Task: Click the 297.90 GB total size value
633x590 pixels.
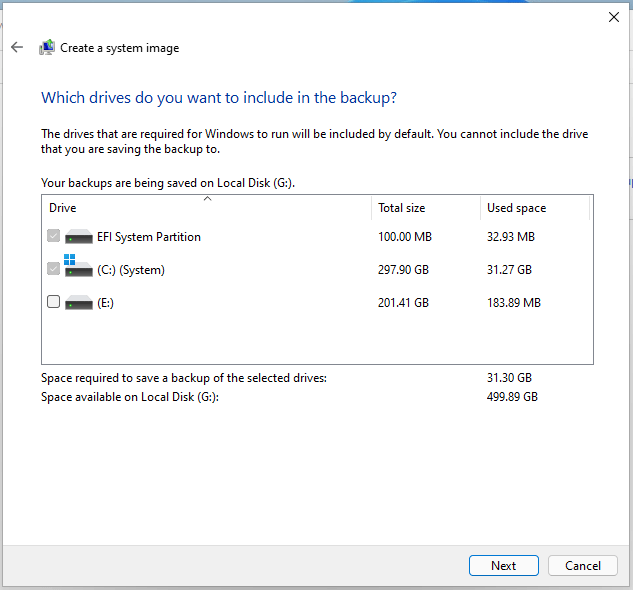Action: 403,270
